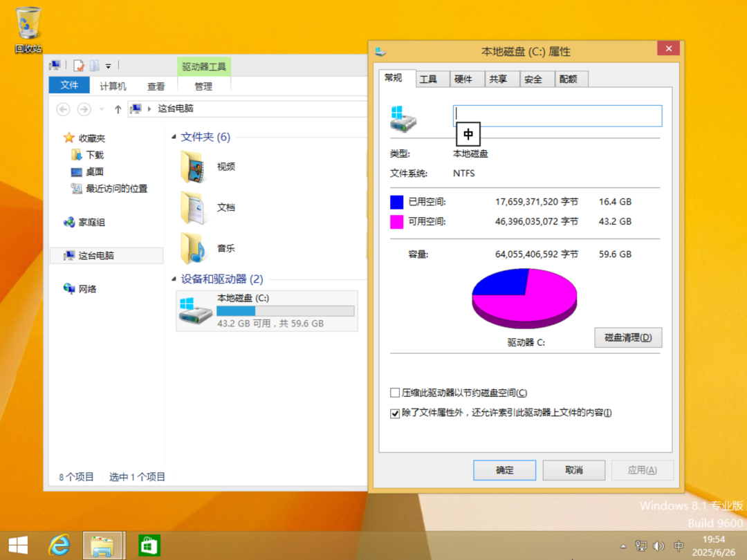Collapse the 设备和驱动器 (2) group
The image size is (747, 560).
coord(174,279)
